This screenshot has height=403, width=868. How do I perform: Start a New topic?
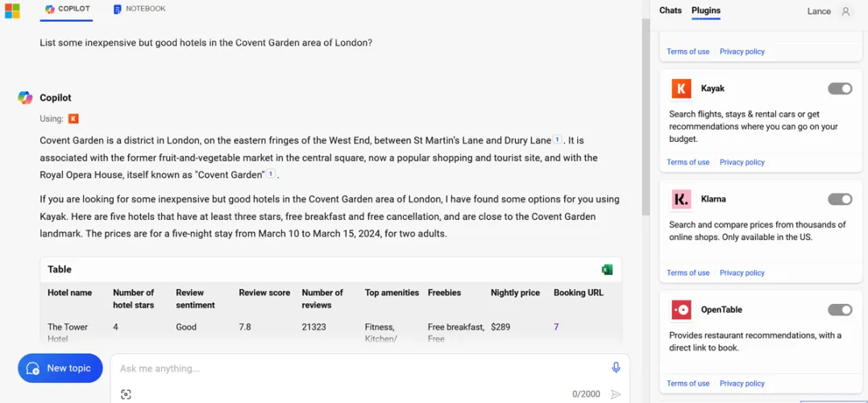pyautogui.click(x=60, y=368)
